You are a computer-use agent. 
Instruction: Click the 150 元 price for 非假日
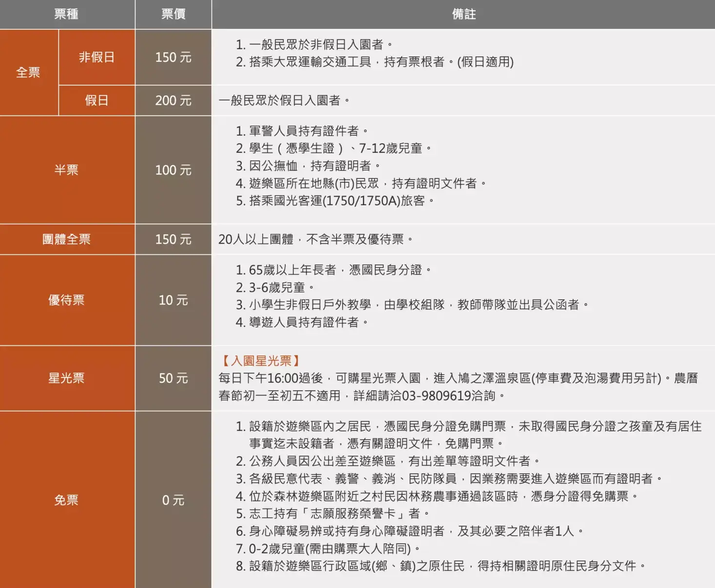coord(173,57)
